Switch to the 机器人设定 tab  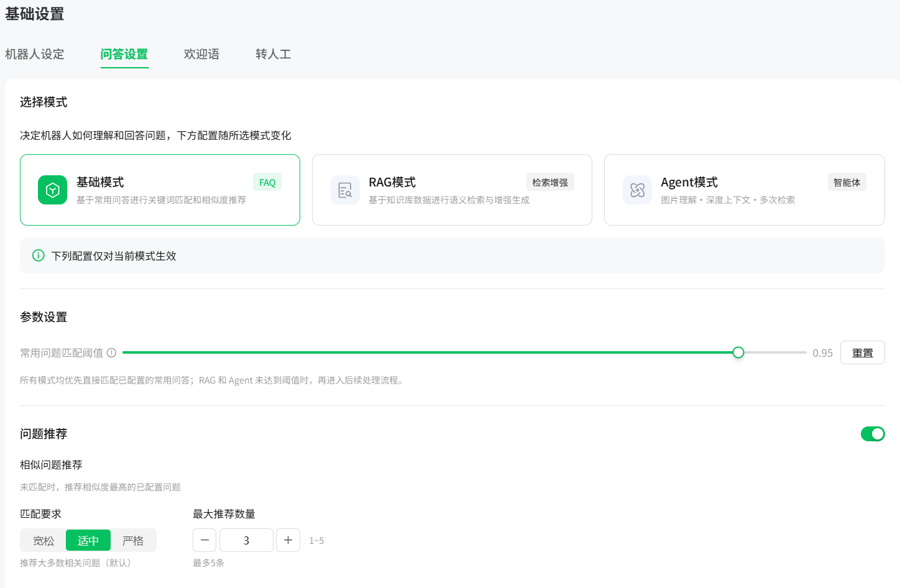35,54
